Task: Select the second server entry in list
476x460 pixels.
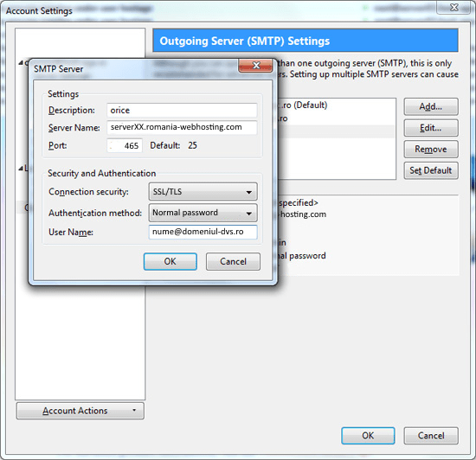Action: tap(336, 118)
